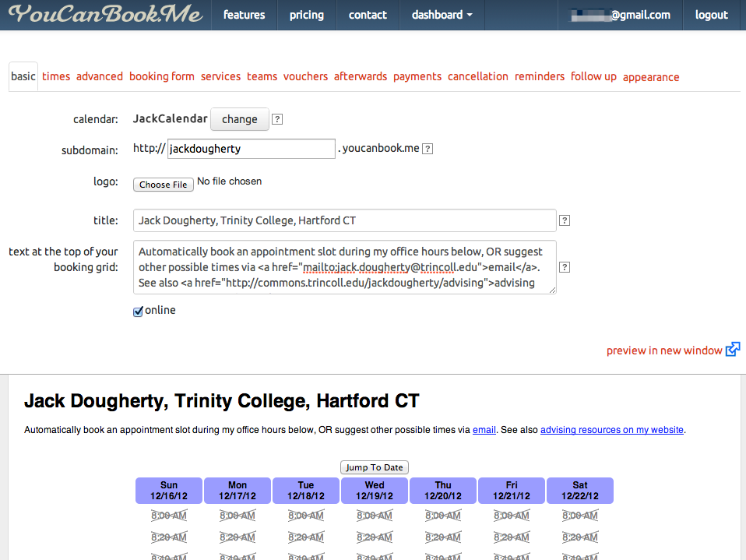Image resolution: width=746 pixels, height=560 pixels.
Task: Click the 8:20 AM slot under Thursday
Action: (x=443, y=537)
